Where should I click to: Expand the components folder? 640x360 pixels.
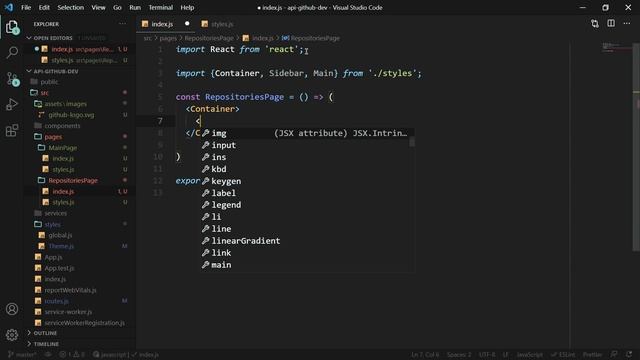click(62, 126)
